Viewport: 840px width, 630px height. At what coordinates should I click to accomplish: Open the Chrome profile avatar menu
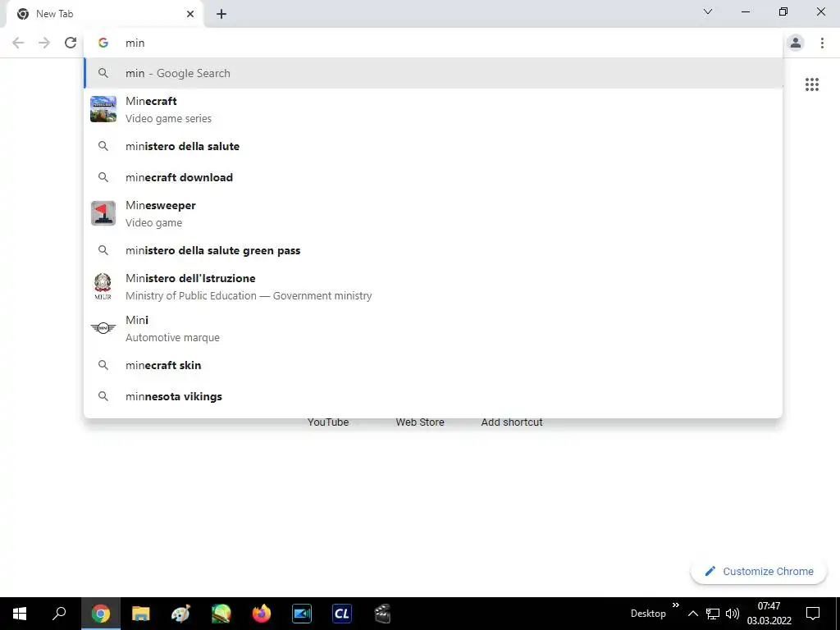(x=796, y=43)
